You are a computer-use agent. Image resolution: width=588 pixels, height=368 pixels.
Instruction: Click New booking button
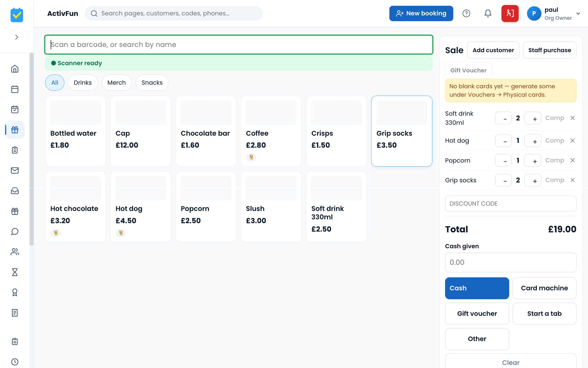pyautogui.click(x=421, y=14)
